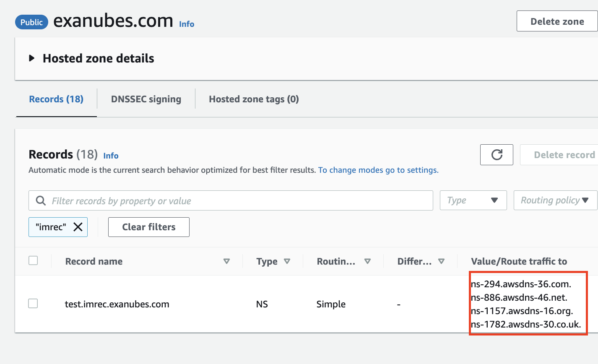Sort by Record name column arrow
The image size is (598, 364).
pos(226,261)
